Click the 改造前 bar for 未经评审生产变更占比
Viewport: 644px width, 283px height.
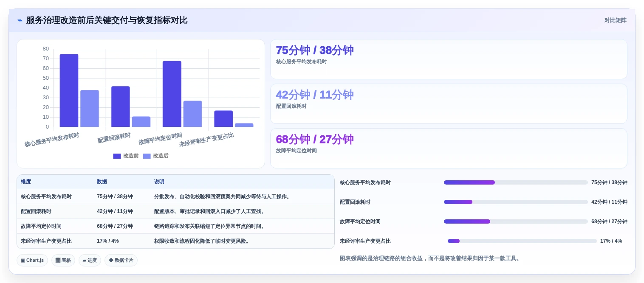pyautogui.click(x=223, y=119)
